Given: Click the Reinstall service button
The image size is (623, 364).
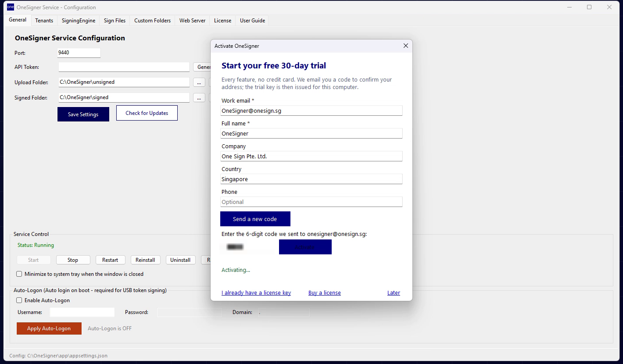Looking at the screenshot, I should pos(145,260).
